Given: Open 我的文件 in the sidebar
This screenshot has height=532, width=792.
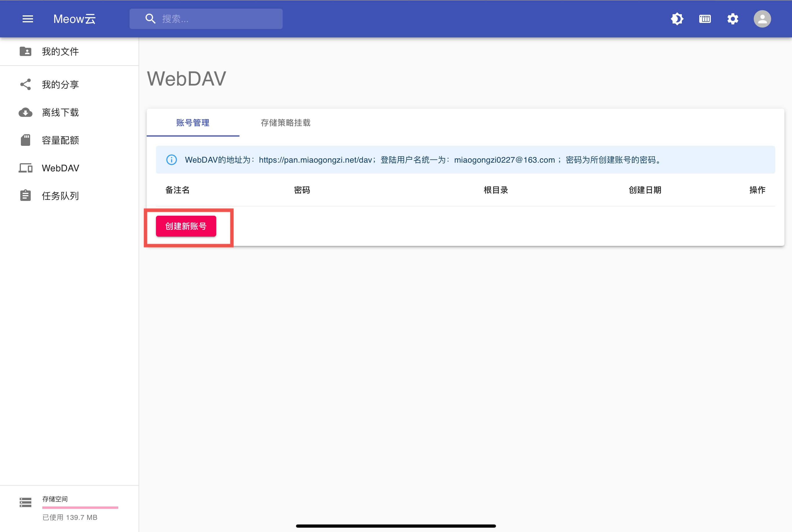Looking at the screenshot, I should 60,52.
